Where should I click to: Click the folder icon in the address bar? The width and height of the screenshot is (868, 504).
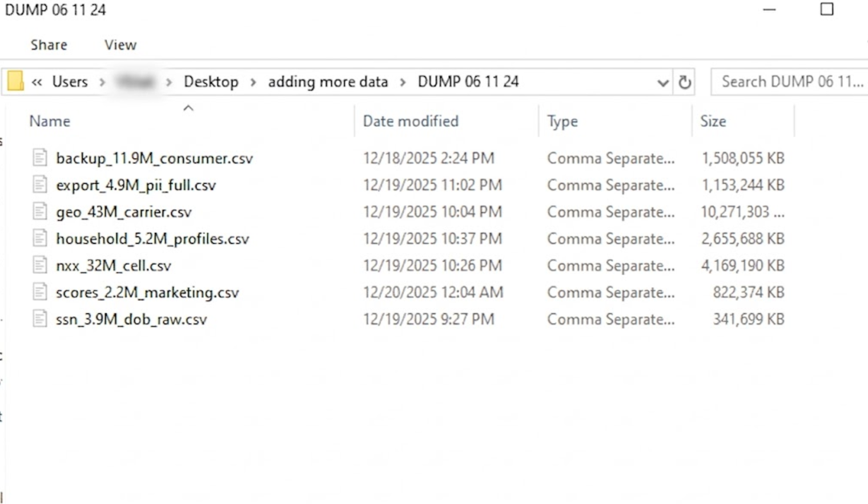[15, 82]
